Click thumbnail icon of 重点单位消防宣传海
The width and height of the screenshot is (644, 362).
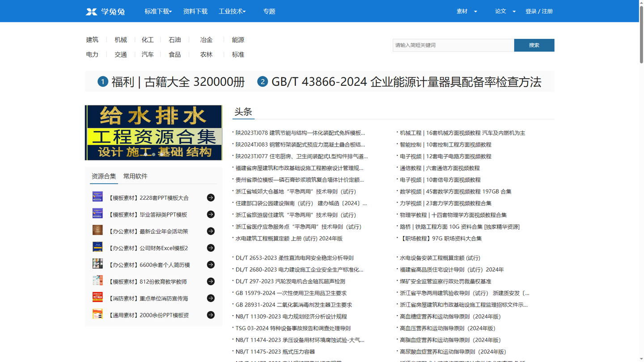tap(97, 297)
